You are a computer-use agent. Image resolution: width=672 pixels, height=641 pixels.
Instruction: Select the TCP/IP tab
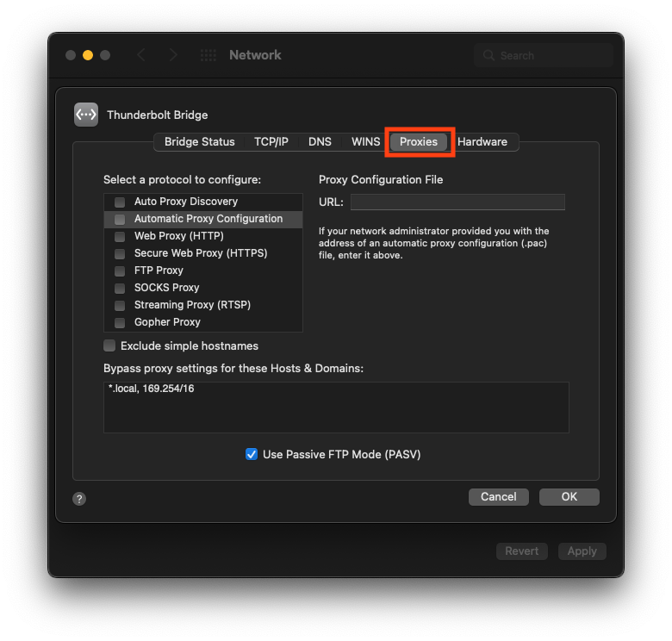271,141
